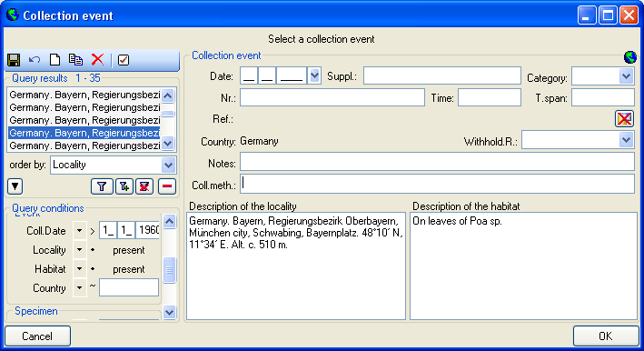The width and height of the screenshot is (644, 351).
Task: Toggle the checkmark option in toolbar
Action: point(124,60)
